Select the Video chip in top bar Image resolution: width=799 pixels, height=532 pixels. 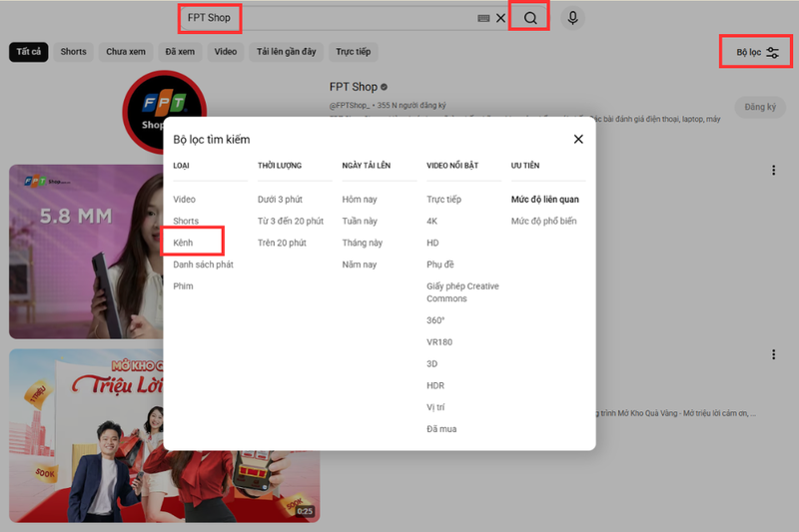[x=226, y=52]
